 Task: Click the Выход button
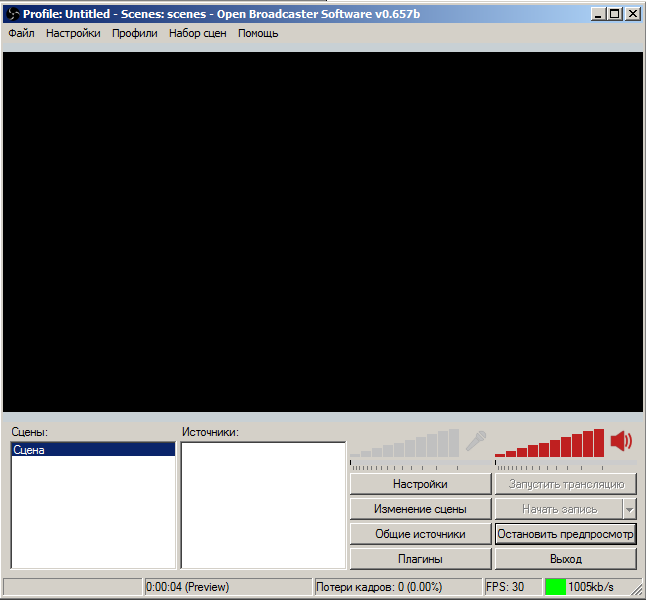(x=566, y=559)
